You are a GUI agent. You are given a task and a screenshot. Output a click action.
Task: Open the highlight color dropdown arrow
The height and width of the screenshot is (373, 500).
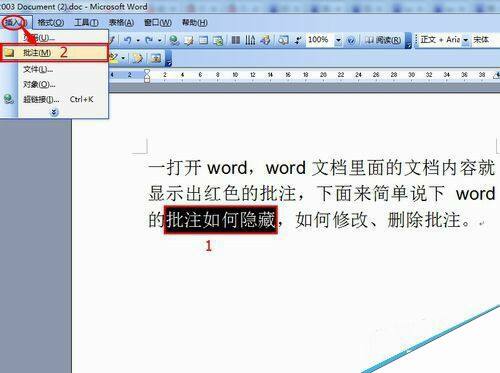pyautogui.click(x=123, y=58)
